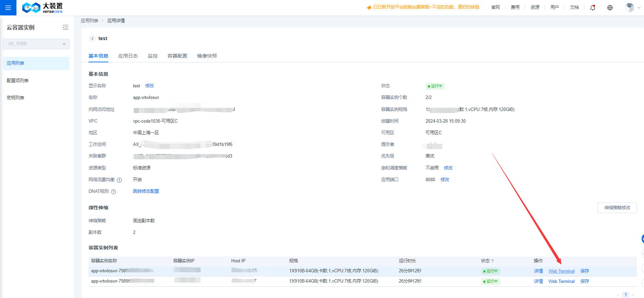
Task: Open the 状态 column filter icon
Action: (493, 261)
